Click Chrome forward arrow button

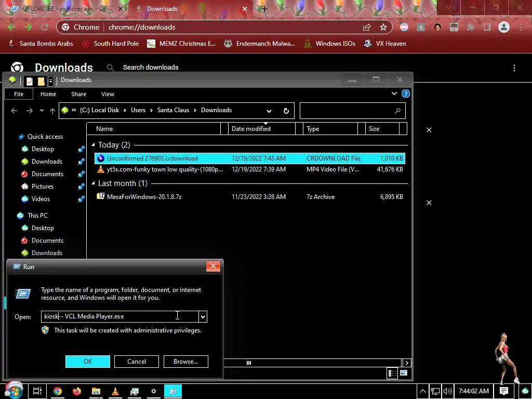tap(28, 27)
